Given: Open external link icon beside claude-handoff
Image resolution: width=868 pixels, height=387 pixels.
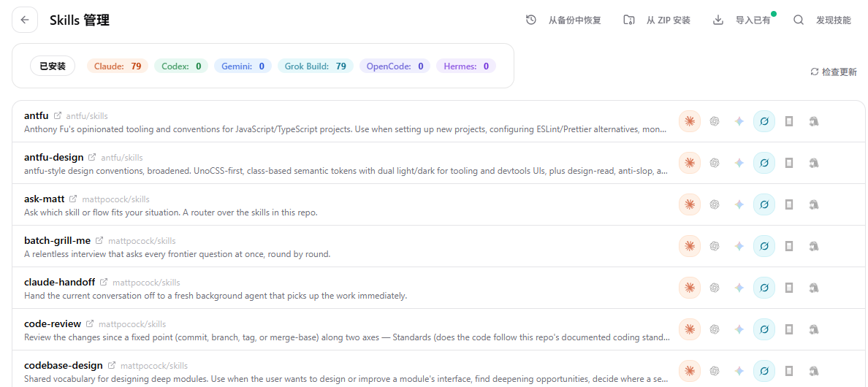Looking at the screenshot, I should tap(104, 283).
